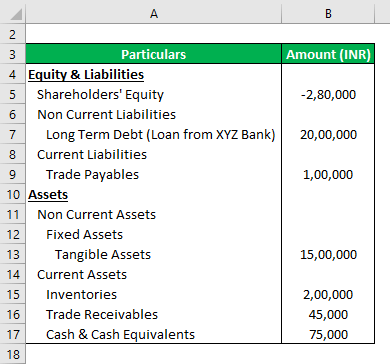Click the 15,00,000 amount cell

tap(328, 254)
